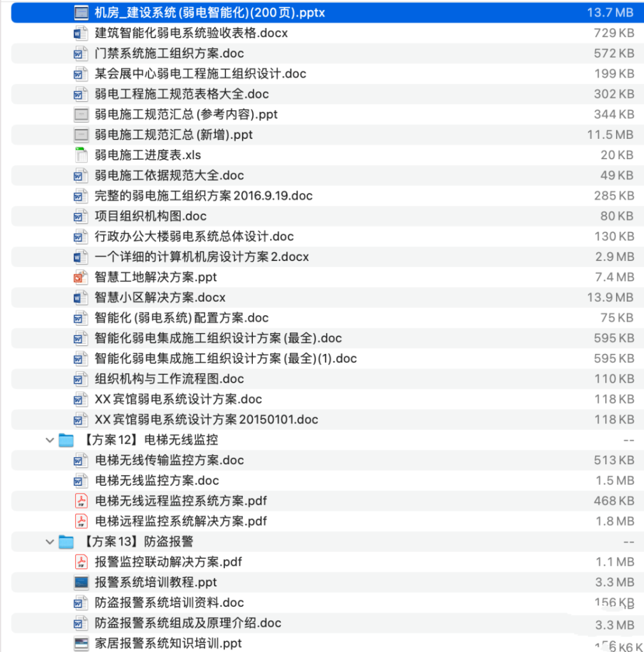The image size is (644, 652).
Task: Click the Word icon of 电梯无线传输监控方案.doc
Action: [81, 460]
